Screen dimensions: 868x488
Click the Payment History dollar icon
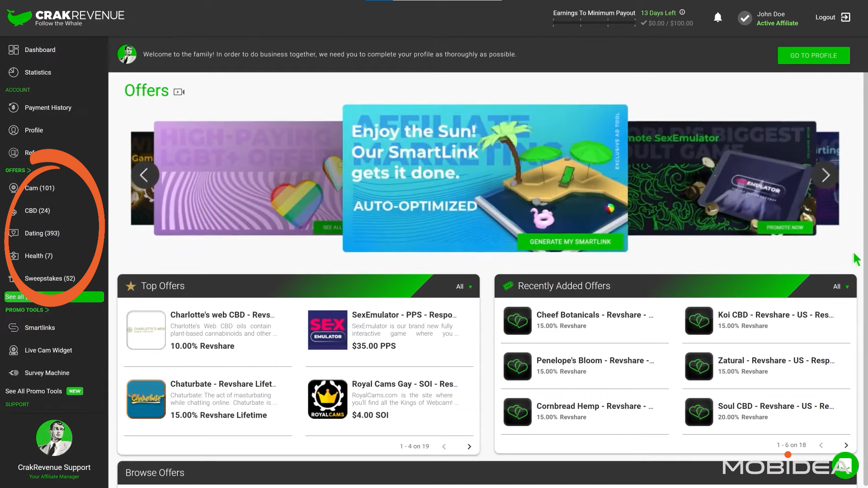(x=14, y=108)
